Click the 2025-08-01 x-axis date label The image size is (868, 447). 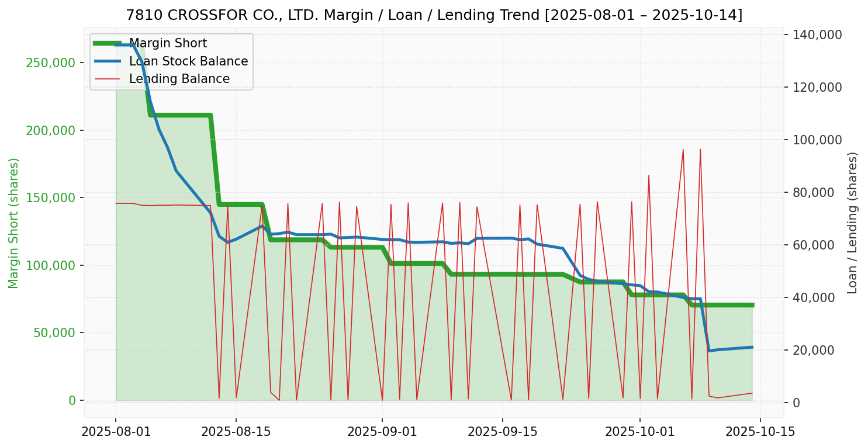[116, 432]
